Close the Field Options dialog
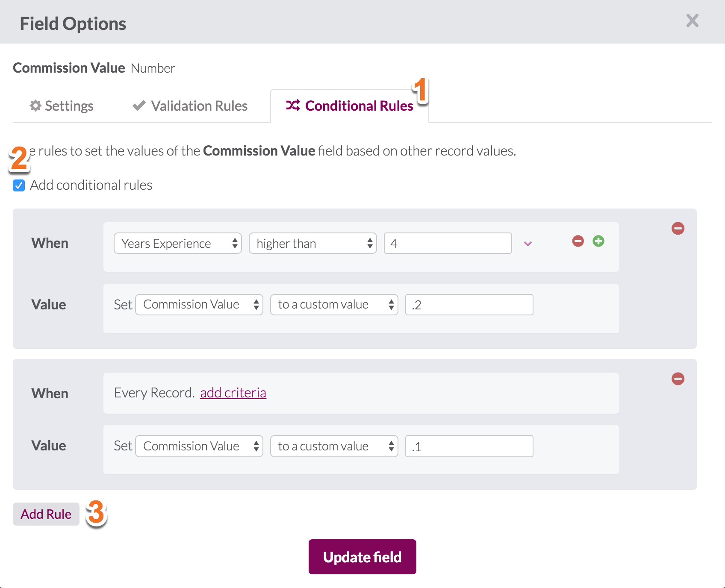The height and width of the screenshot is (588, 725). pos(692,21)
